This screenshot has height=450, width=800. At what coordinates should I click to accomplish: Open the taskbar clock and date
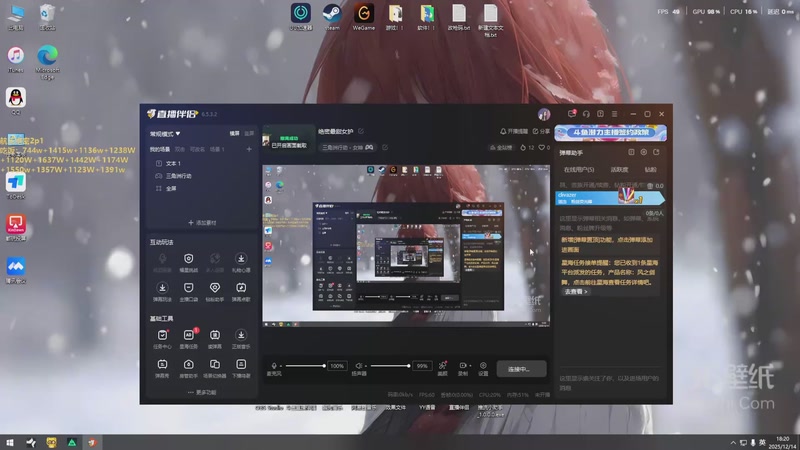(783, 442)
